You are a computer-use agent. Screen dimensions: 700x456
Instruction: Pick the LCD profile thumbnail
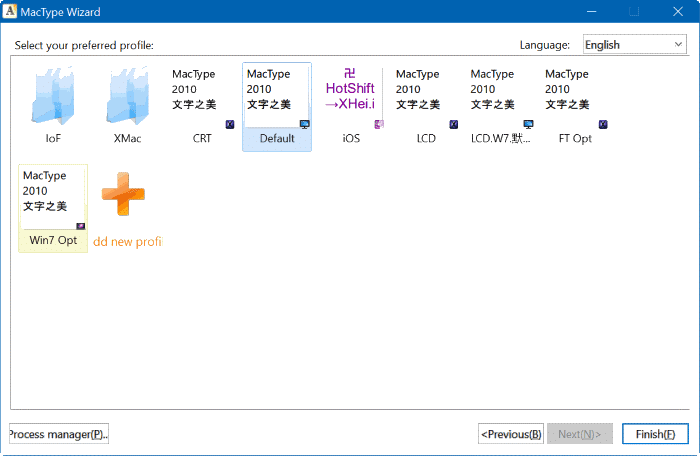426,97
